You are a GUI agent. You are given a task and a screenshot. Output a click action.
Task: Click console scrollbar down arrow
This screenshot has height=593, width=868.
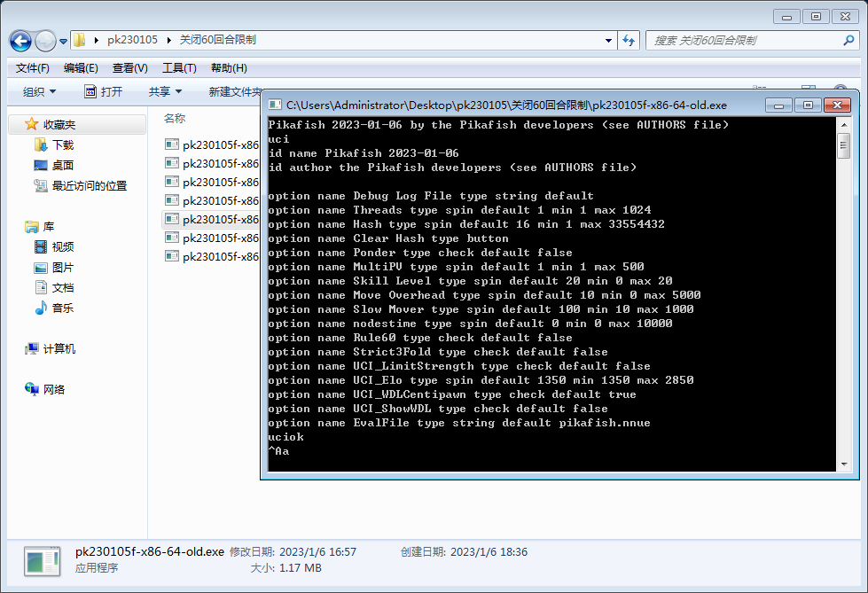[x=844, y=464]
